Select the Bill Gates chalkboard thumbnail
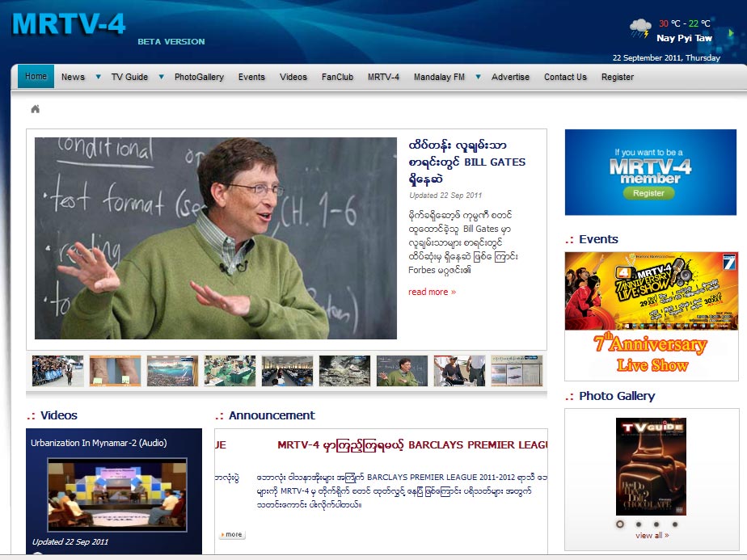This screenshot has height=560, width=747. pos(402,370)
